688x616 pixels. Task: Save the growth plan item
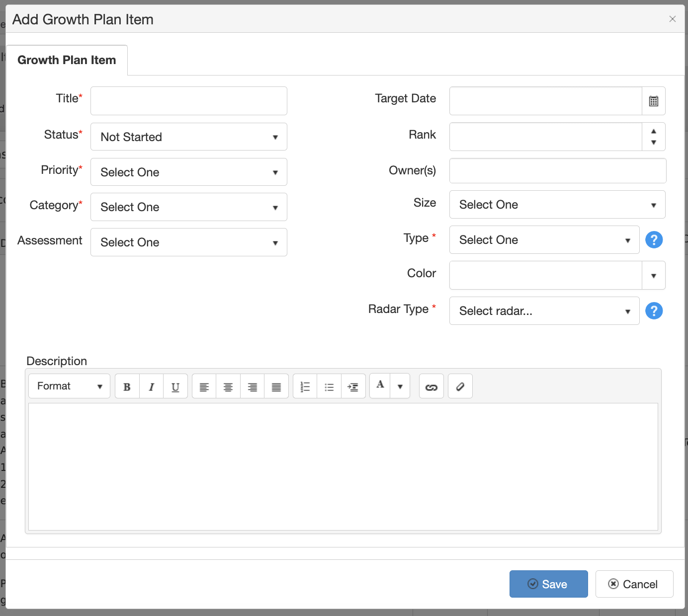pos(549,584)
